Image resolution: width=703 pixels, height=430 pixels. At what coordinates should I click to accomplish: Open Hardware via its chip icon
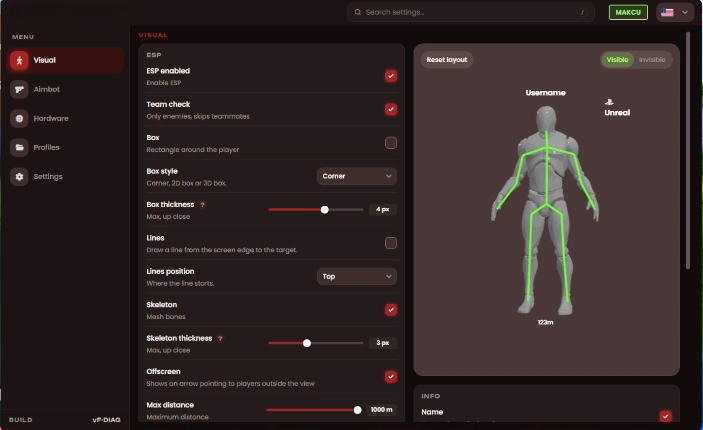[19, 118]
